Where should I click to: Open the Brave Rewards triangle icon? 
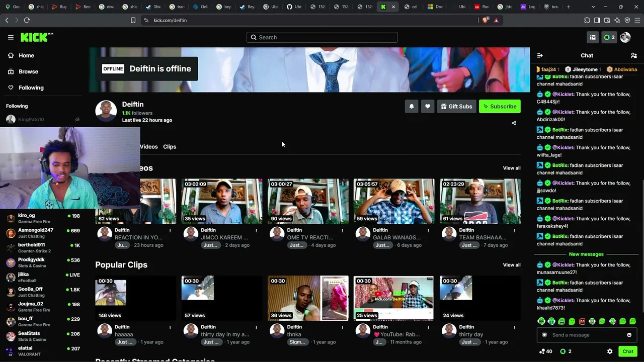(x=496, y=20)
